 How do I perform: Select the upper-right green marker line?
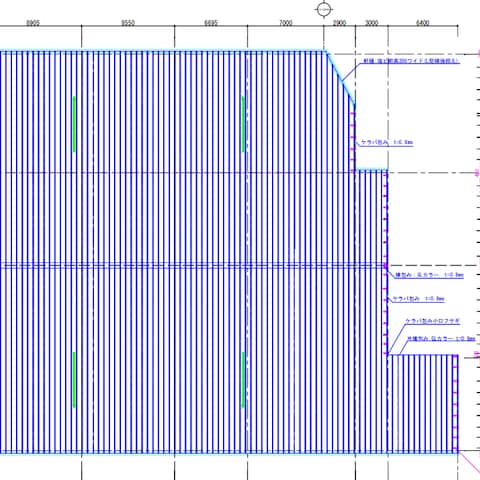pyautogui.click(x=243, y=124)
